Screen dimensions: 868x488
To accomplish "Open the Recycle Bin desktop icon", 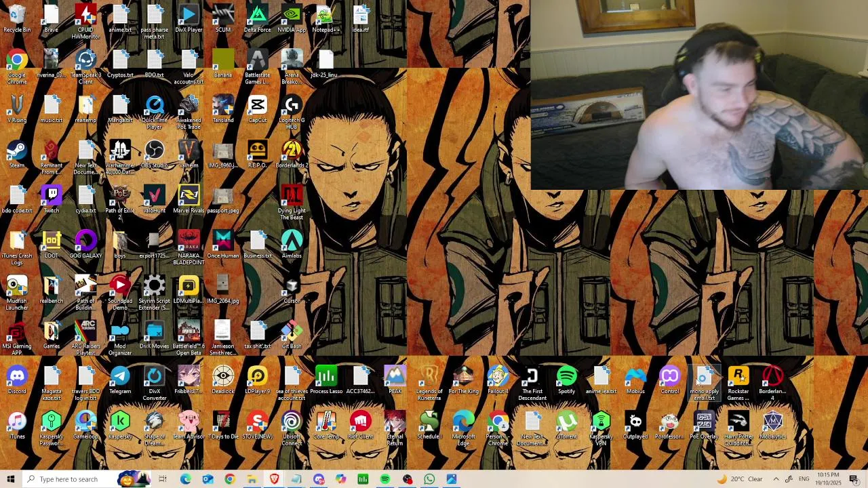I will 17,19.
